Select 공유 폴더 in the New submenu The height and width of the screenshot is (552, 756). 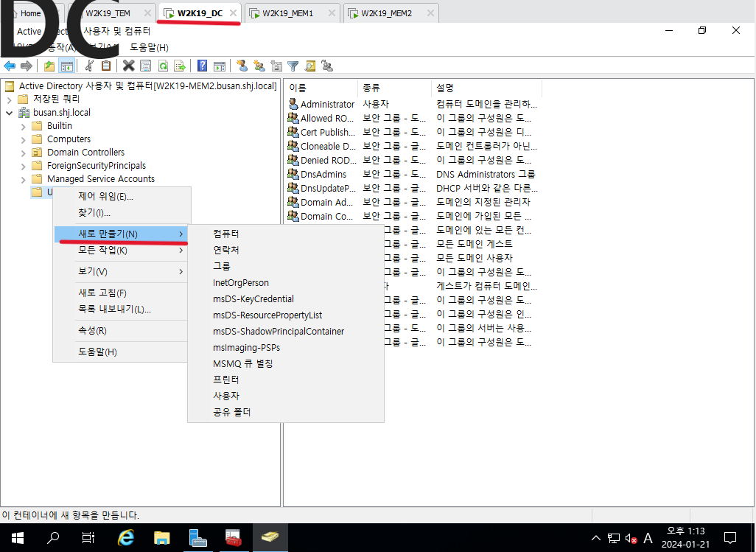[x=285, y=412]
